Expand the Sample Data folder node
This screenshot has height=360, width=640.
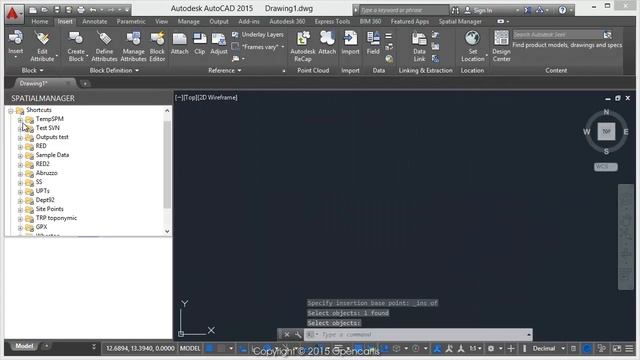click(x=20, y=156)
